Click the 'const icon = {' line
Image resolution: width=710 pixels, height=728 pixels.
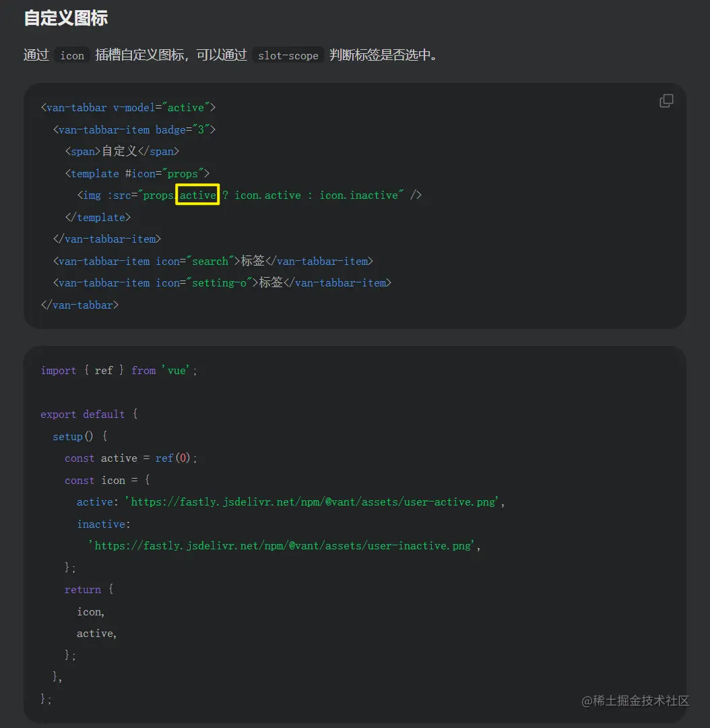107,480
